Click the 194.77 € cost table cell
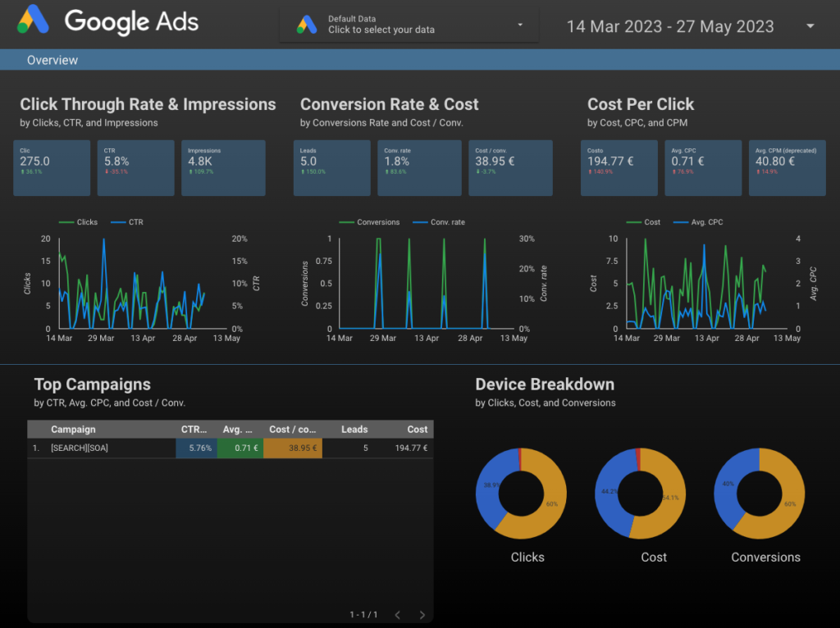This screenshot has width=840, height=628. [x=411, y=448]
